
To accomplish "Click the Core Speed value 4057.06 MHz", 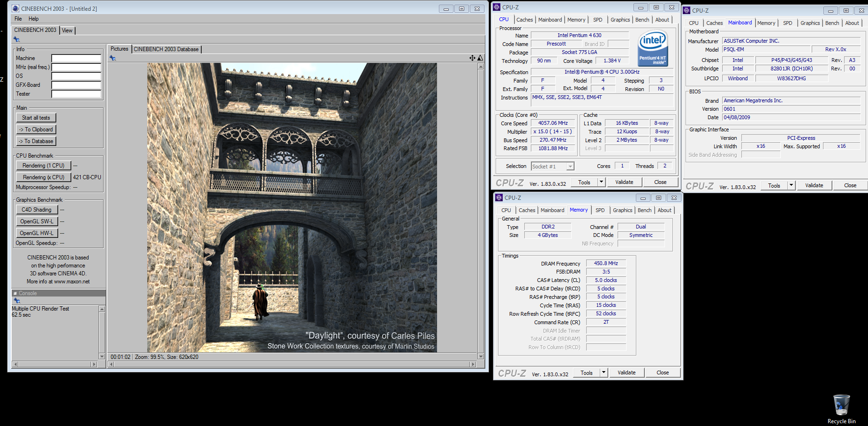I will point(553,123).
